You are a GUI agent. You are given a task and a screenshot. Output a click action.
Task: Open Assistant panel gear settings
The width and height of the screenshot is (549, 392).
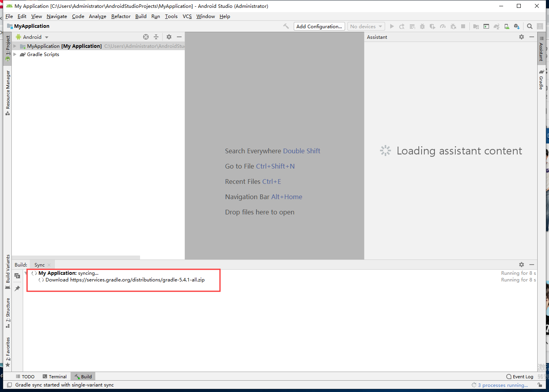click(522, 37)
